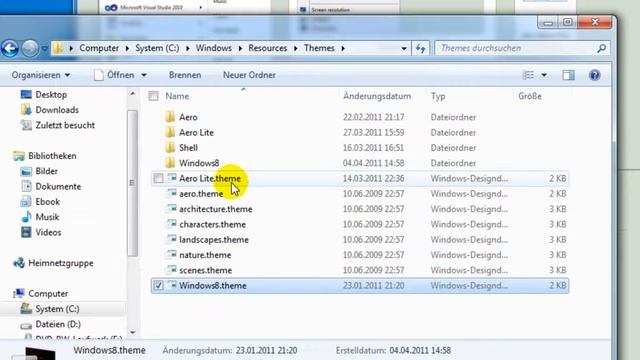Tick the select-all checkbox in the header

[x=153, y=96]
